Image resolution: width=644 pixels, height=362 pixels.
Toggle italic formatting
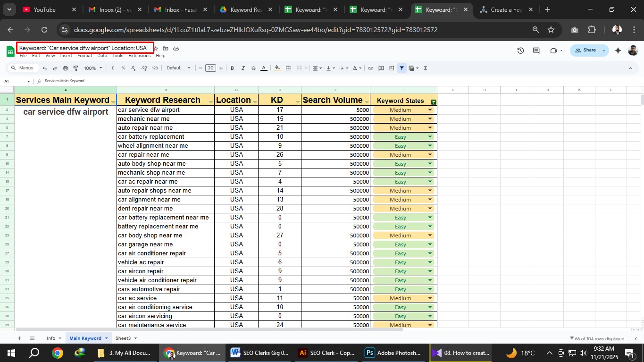(243, 68)
